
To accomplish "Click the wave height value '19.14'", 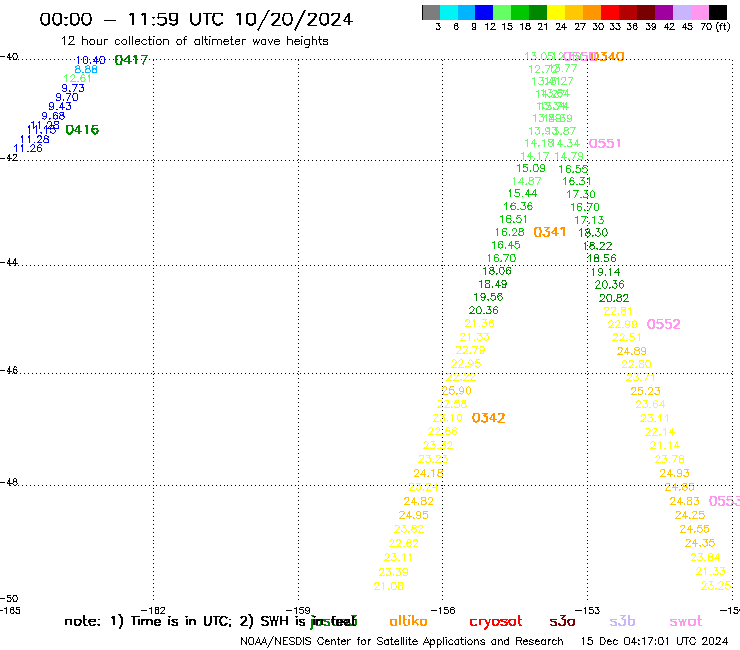I will pos(605,271).
